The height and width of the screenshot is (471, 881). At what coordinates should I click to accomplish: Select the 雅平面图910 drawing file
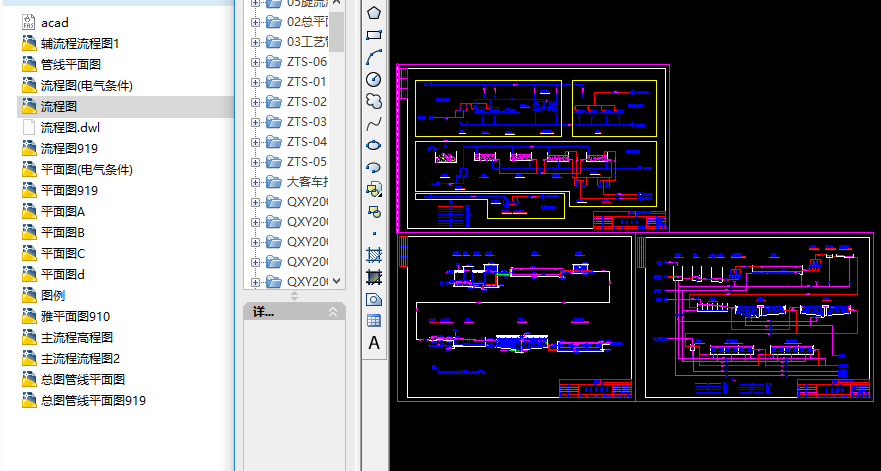[66, 316]
